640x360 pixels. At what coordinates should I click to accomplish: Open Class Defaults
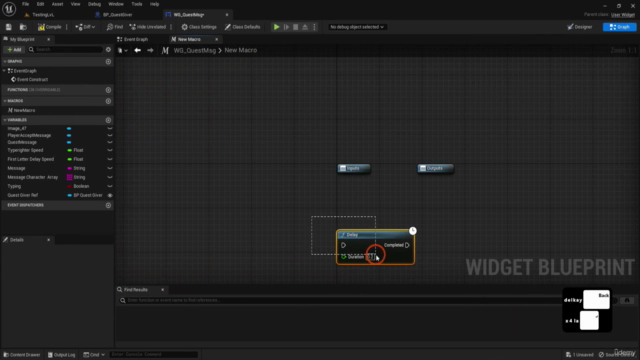242,27
